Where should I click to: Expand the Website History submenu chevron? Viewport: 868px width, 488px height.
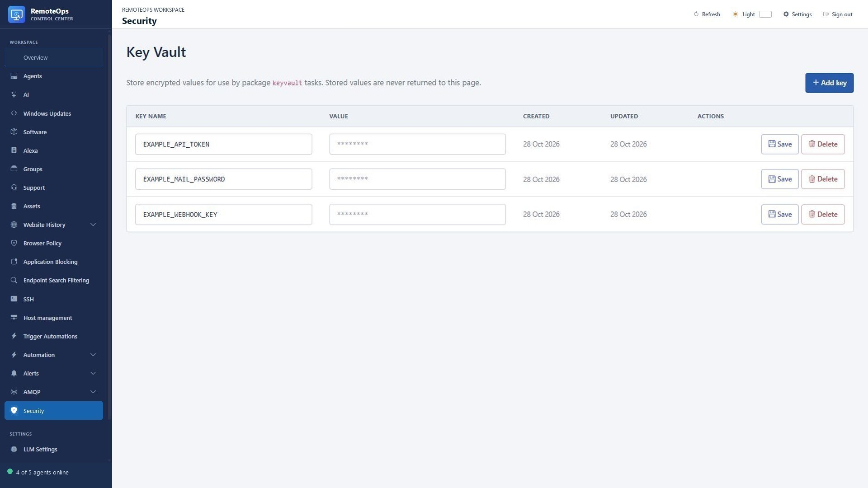tap(93, 225)
